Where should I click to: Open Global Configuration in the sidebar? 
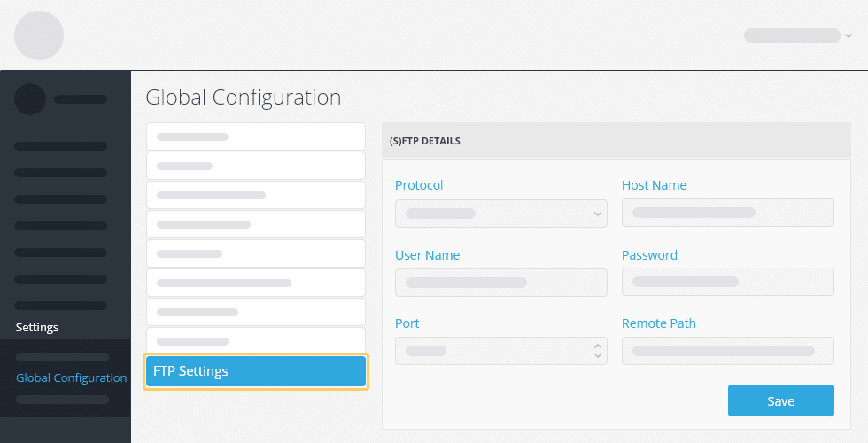click(72, 377)
